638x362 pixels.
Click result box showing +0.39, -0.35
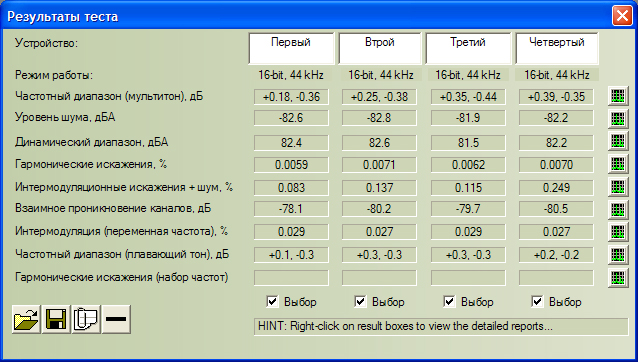556,97
